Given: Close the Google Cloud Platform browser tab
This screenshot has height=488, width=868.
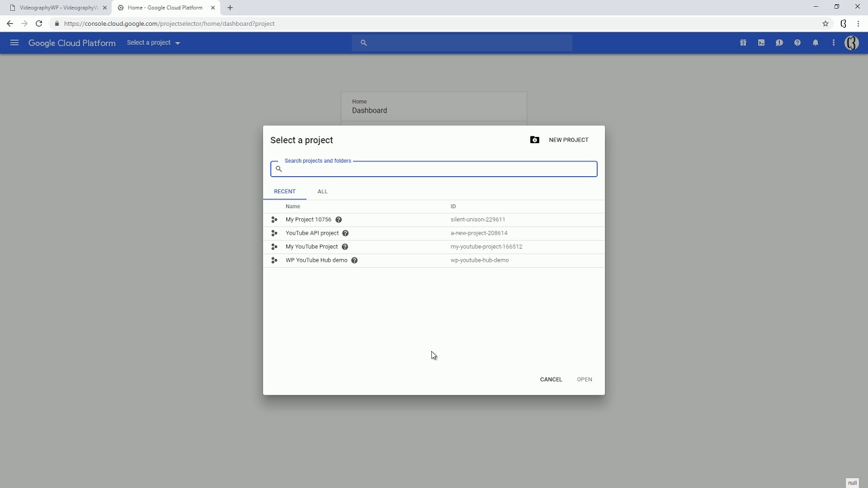Looking at the screenshot, I should (x=213, y=7).
